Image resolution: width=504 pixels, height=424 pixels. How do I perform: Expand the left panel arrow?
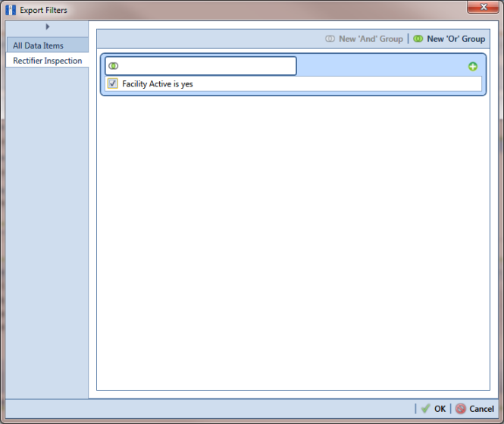(48, 27)
